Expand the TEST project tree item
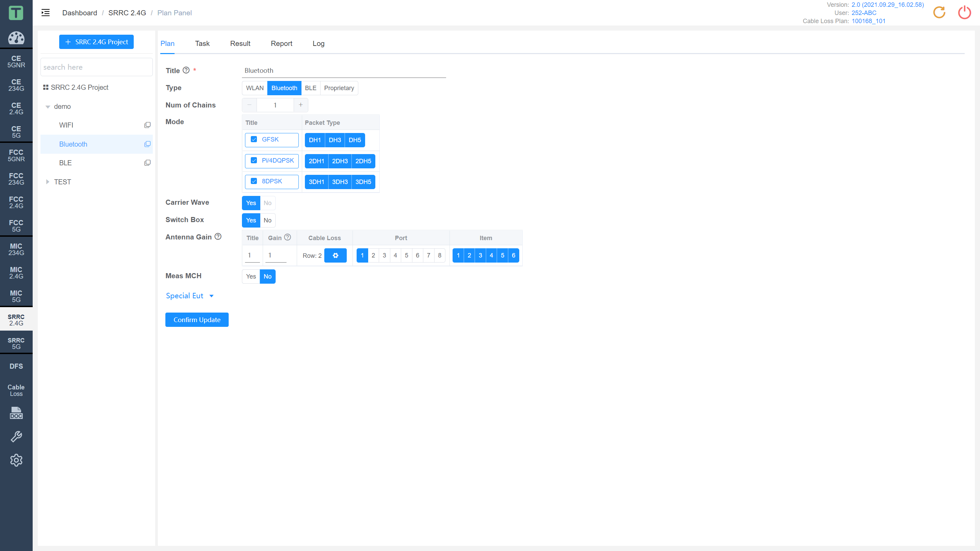This screenshot has width=980, height=551. coord(48,182)
